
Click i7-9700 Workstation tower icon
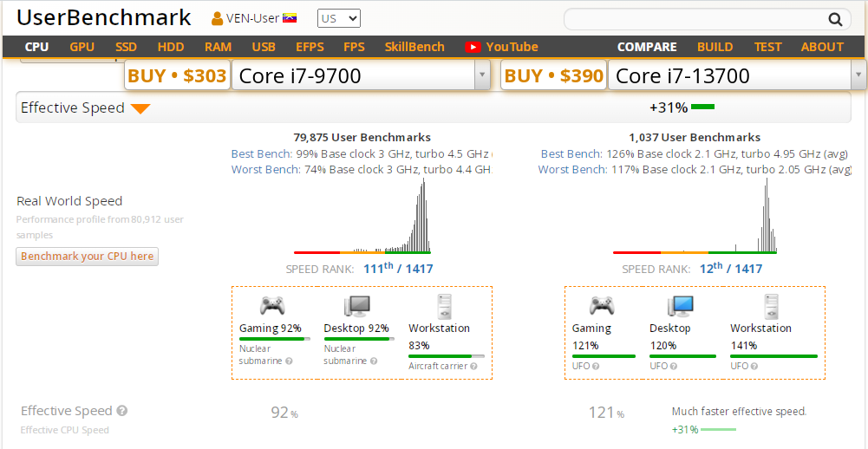pos(445,306)
